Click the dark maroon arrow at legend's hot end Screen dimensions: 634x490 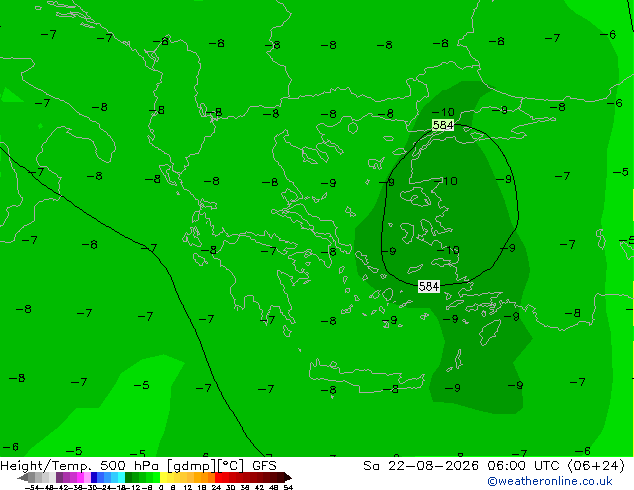(288, 477)
